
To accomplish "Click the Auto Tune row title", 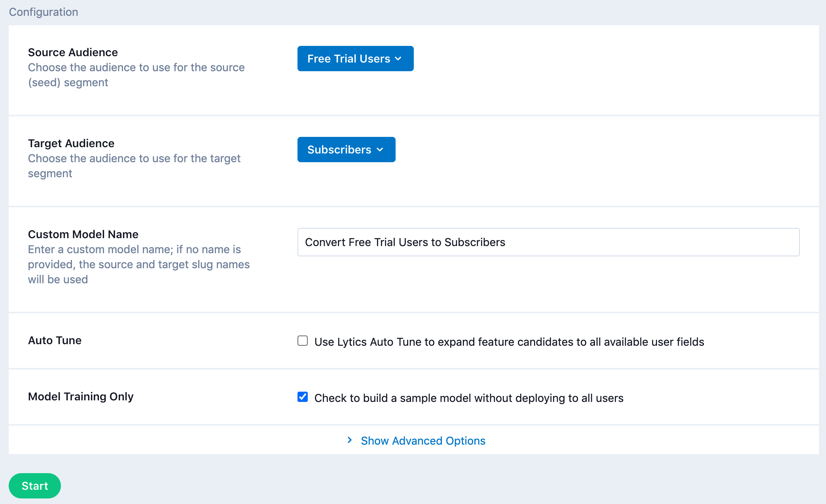I will 55,340.
